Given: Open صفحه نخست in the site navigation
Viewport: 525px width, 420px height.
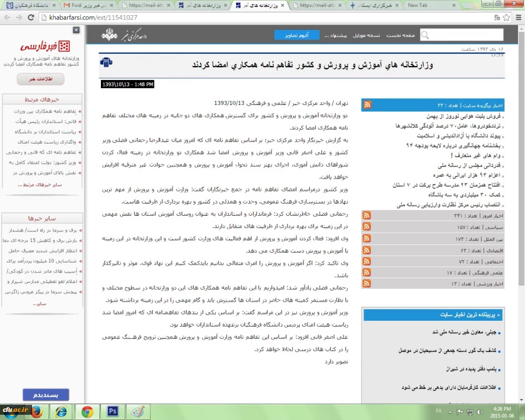Looking at the screenshot, I should (400, 35).
